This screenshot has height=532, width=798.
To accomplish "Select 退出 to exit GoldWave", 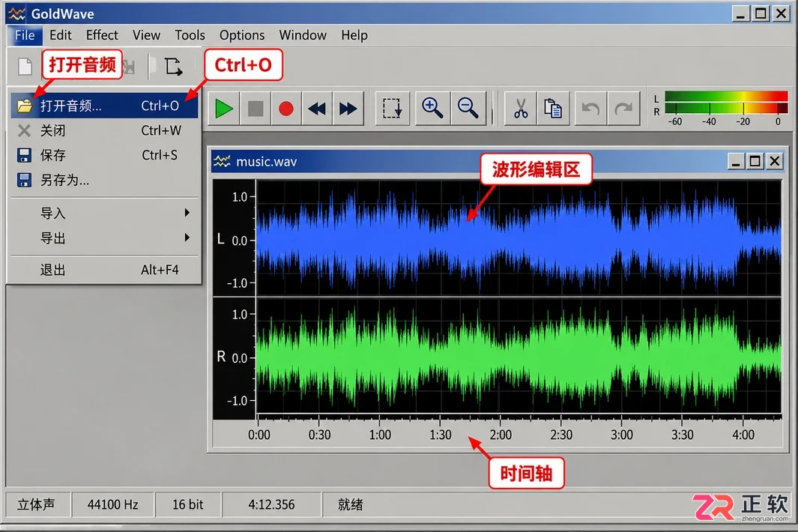I will pos(104,270).
